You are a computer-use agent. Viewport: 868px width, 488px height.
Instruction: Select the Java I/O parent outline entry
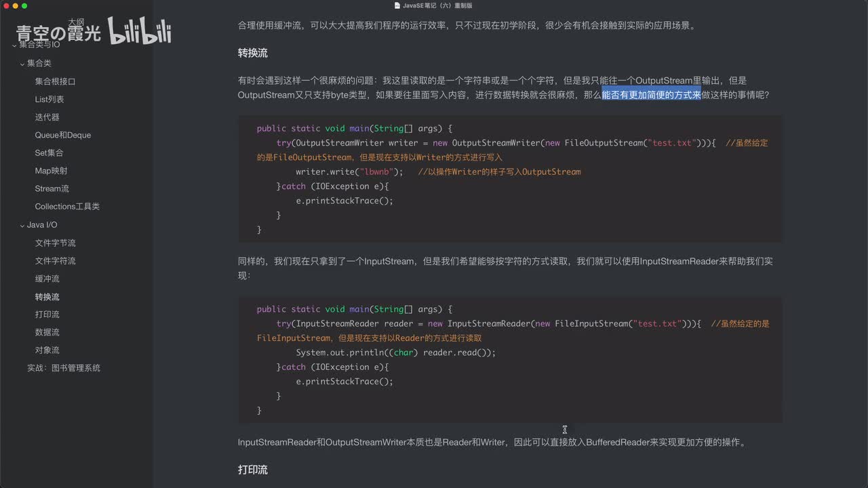(x=42, y=225)
